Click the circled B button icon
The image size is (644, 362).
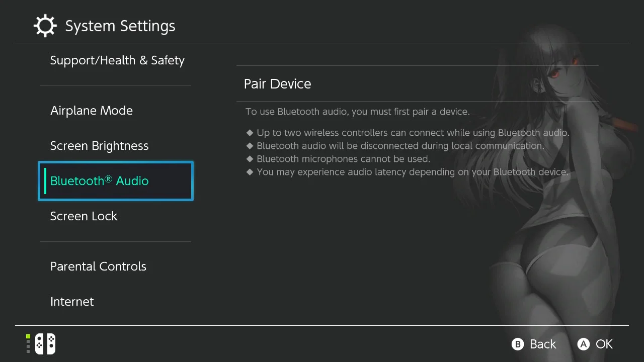(x=517, y=344)
